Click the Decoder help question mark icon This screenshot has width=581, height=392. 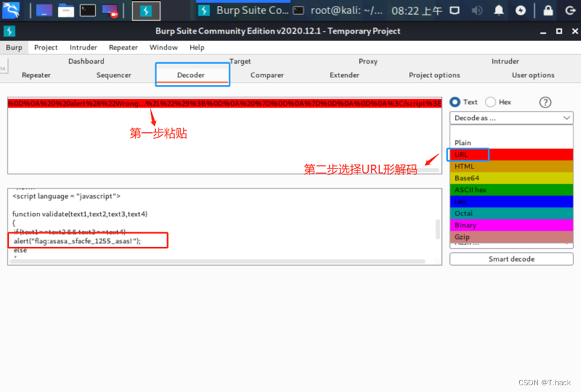[x=545, y=102]
